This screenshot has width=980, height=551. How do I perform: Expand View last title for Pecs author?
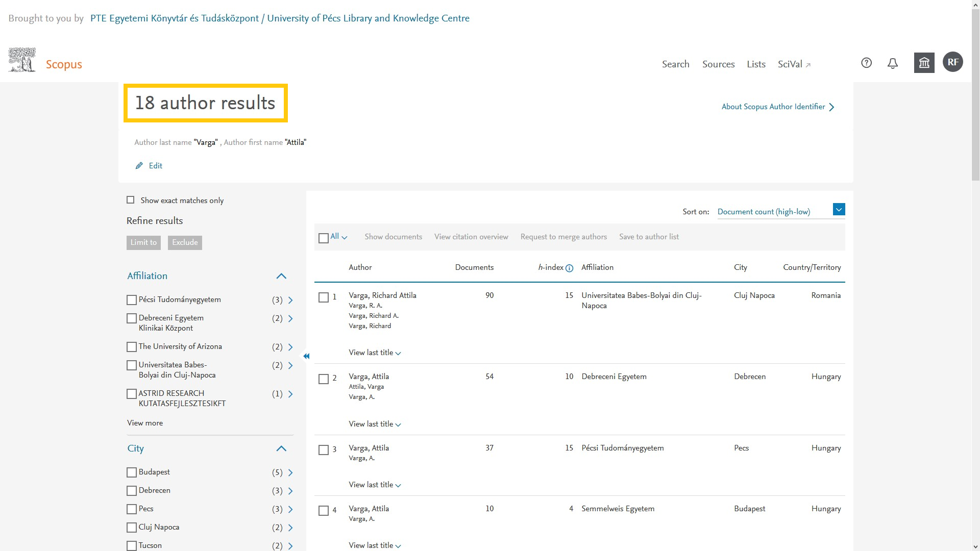click(x=375, y=485)
